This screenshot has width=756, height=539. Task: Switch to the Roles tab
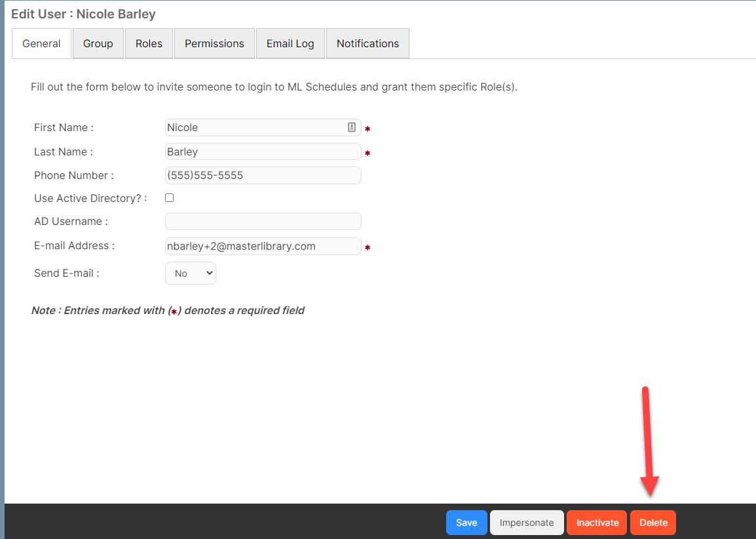149,43
